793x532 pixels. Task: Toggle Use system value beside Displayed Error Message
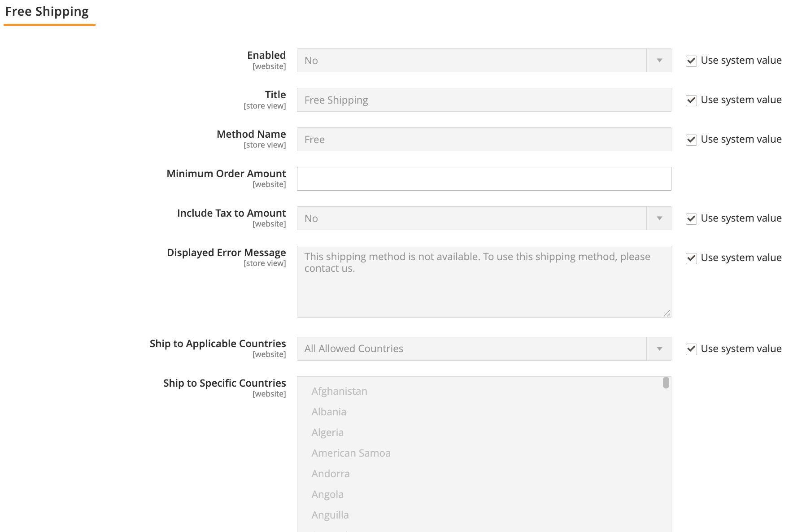(691, 258)
